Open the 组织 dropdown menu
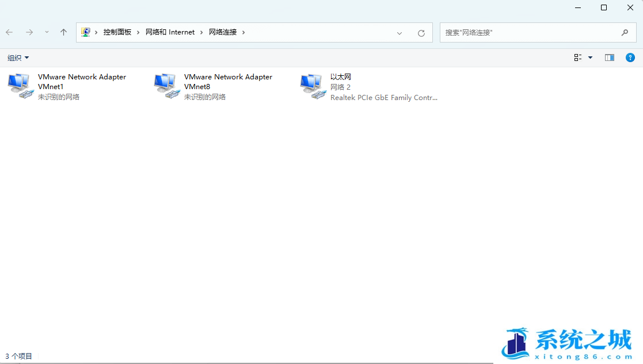 [18, 58]
